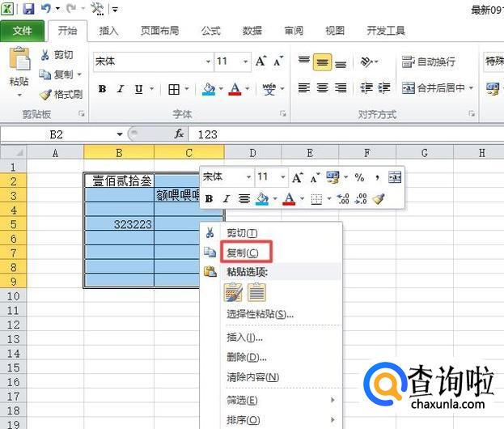Click mini toolbar merge and center icon
The height and width of the screenshot is (429, 504).
[395, 177]
